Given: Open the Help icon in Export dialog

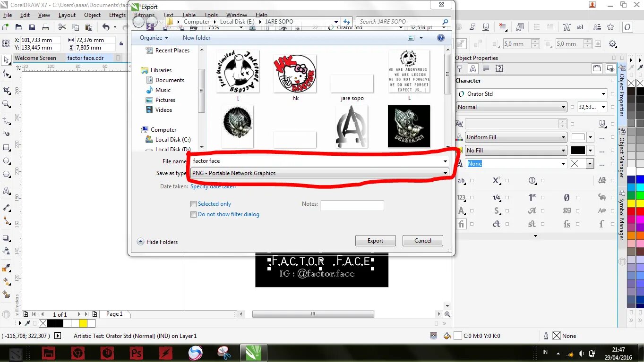Looking at the screenshot, I should (x=441, y=38).
